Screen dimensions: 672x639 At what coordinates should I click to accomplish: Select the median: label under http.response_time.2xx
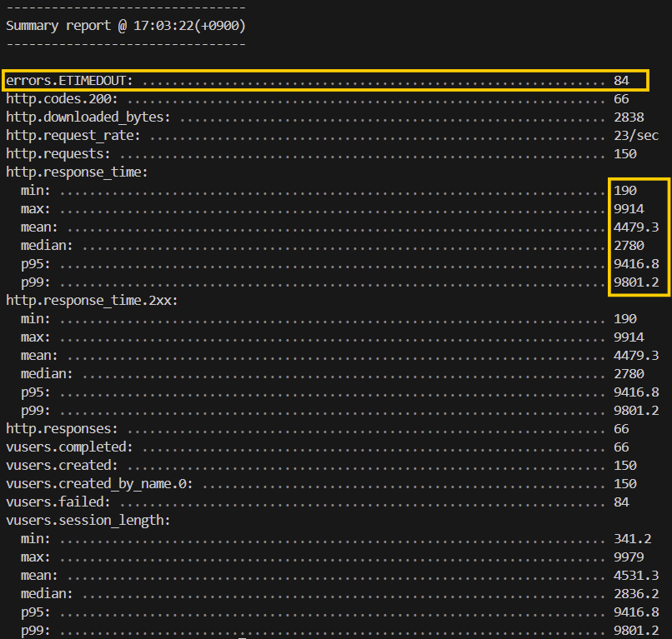pos(47,374)
